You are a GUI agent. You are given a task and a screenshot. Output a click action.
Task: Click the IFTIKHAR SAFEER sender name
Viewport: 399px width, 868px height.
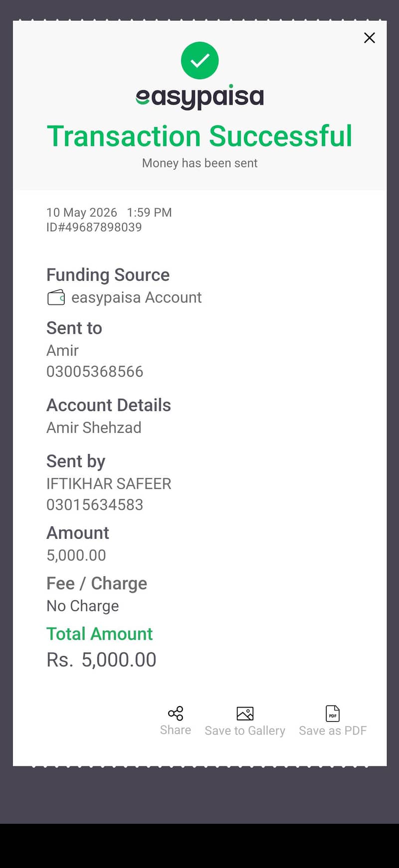[x=109, y=483]
